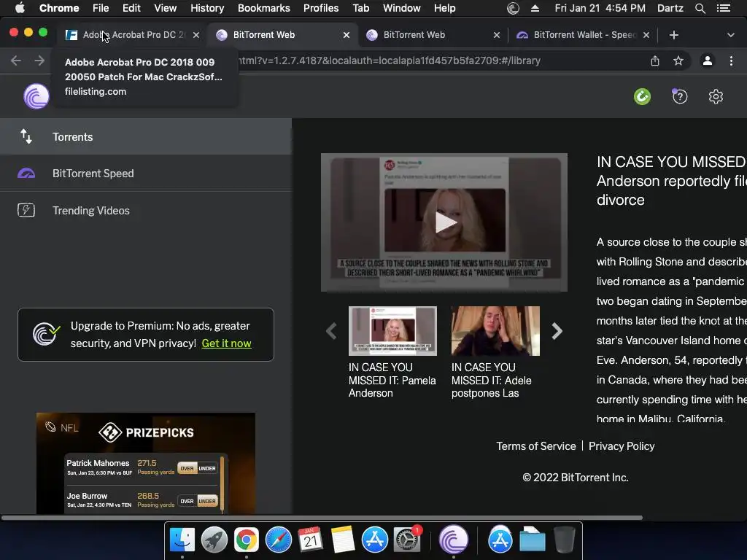Open System Preferences from the Dock

click(406, 540)
